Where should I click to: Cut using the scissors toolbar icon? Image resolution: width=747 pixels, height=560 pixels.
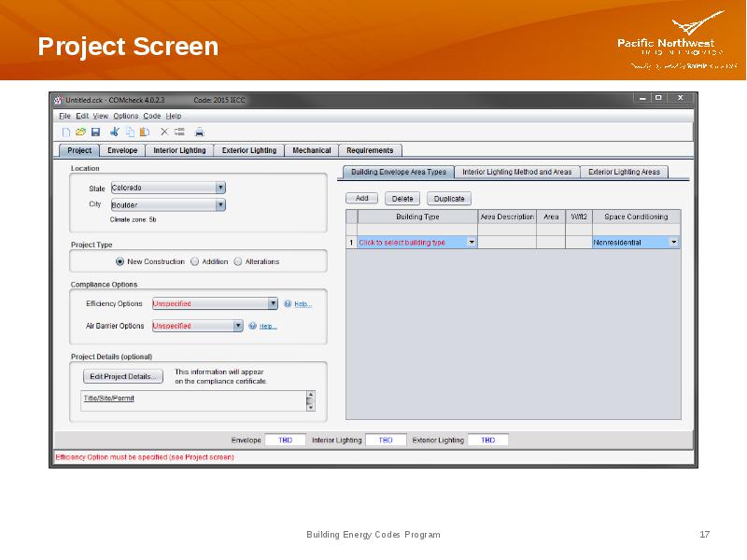tap(115, 132)
